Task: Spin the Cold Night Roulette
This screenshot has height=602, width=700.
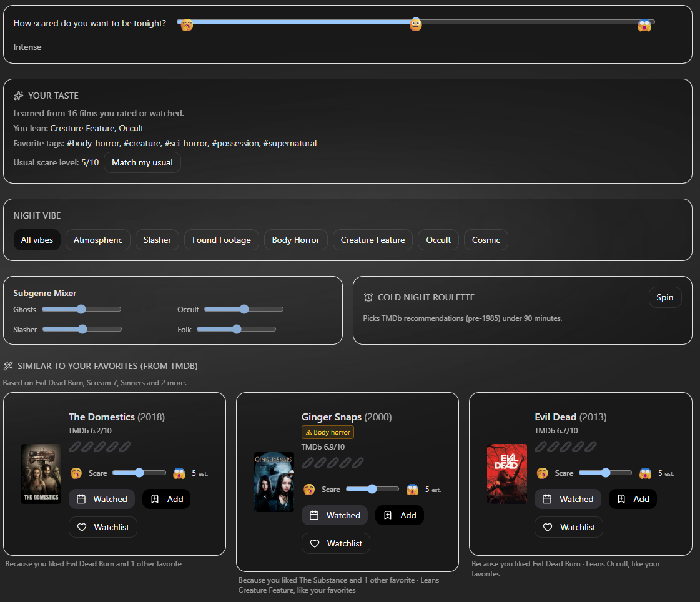Action: [x=665, y=297]
